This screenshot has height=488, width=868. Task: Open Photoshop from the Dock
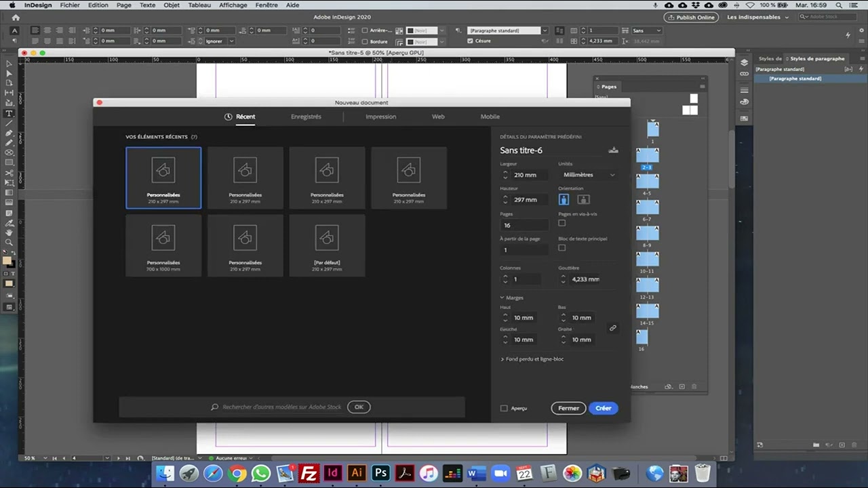[380, 473]
